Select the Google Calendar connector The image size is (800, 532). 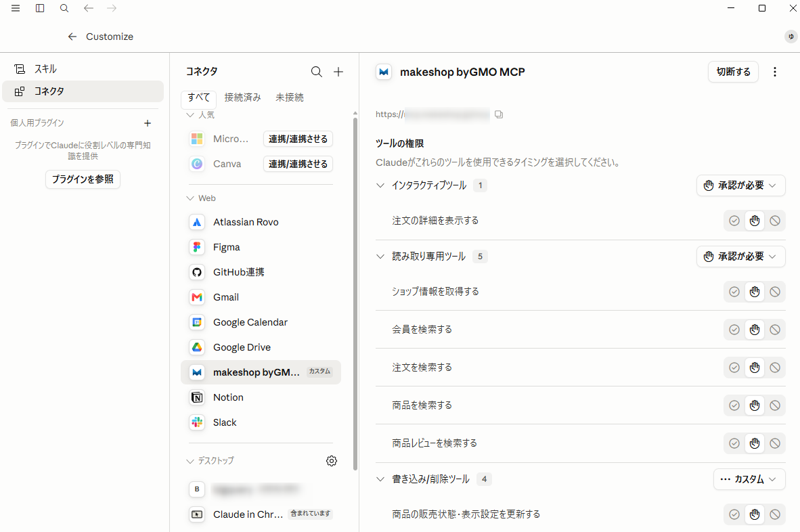(261, 322)
